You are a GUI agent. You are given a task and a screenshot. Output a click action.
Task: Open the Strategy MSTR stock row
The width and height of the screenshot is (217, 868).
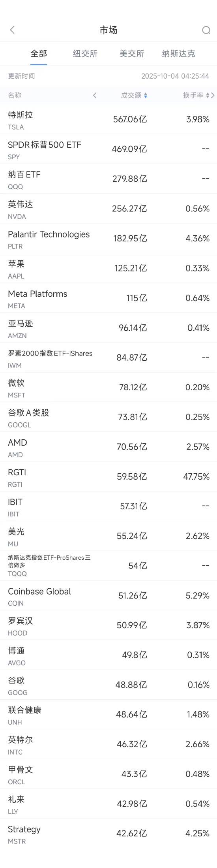point(108,833)
